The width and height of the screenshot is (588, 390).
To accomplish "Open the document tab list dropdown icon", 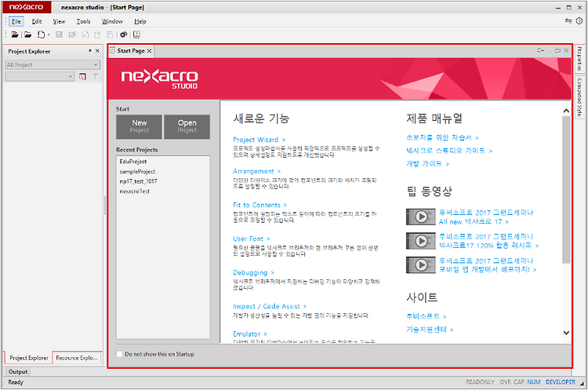I will 540,50.
